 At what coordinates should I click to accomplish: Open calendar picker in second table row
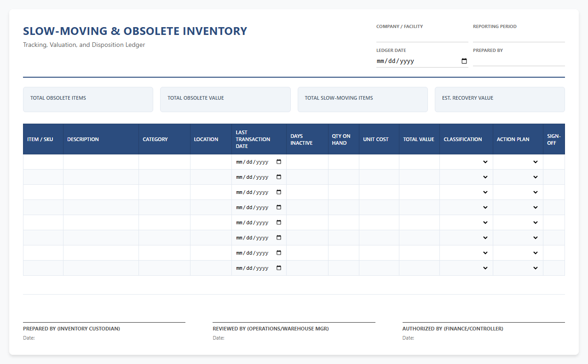pos(279,177)
